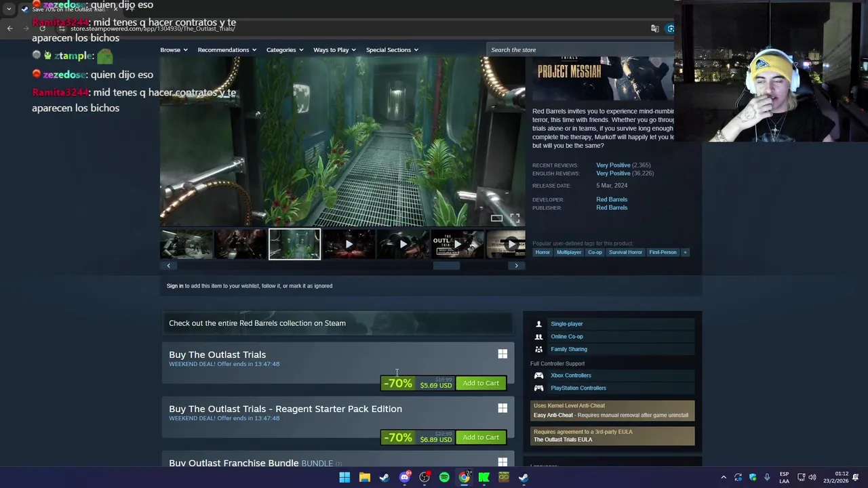Open the browser translate page icon

pos(654,28)
